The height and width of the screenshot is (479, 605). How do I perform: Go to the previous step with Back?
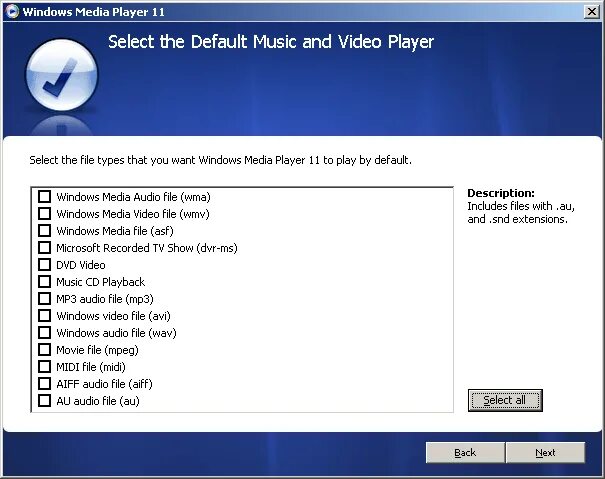point(465,452)
